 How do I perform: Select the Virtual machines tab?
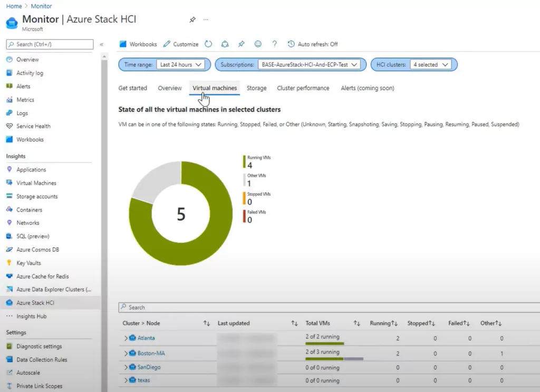pyautogui.click(x=215, y=88)
